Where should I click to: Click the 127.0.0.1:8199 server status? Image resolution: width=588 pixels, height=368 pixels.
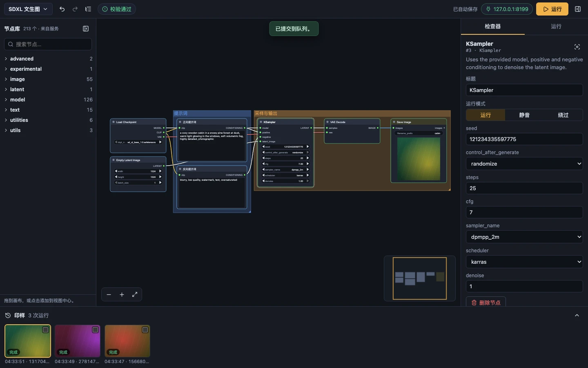pyautogui.click(x=507, y=9)
